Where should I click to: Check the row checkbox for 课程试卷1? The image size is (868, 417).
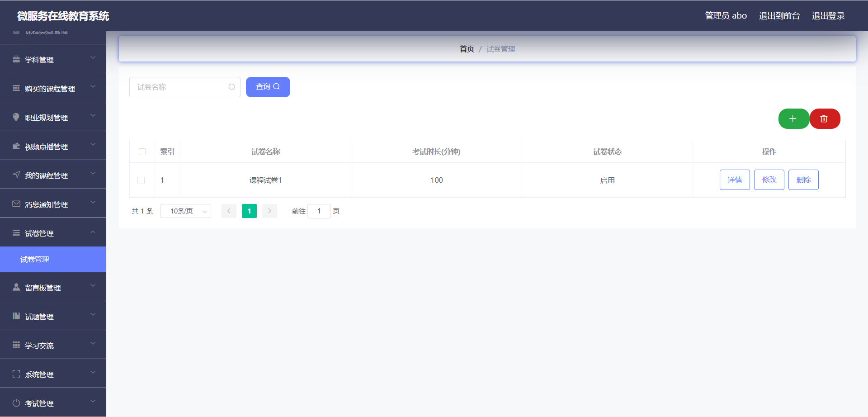click(141, 180)
